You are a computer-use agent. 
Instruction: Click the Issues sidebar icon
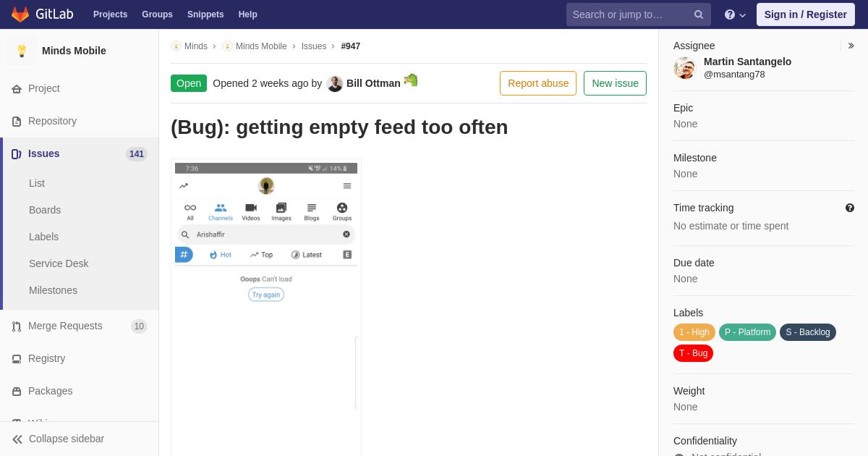(x=17, y=154)
